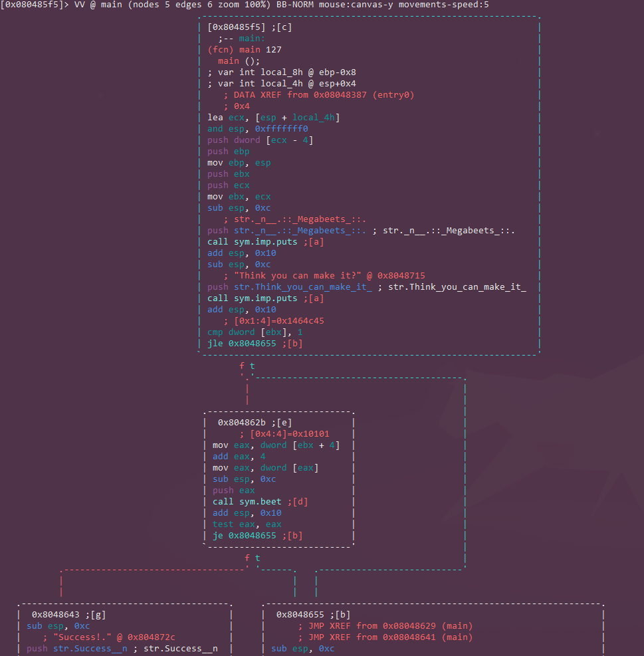Click 'push str._n__.::_Megabeets_::.' instruction
Viewport: 644px width, 656px height.
[286, 231]
